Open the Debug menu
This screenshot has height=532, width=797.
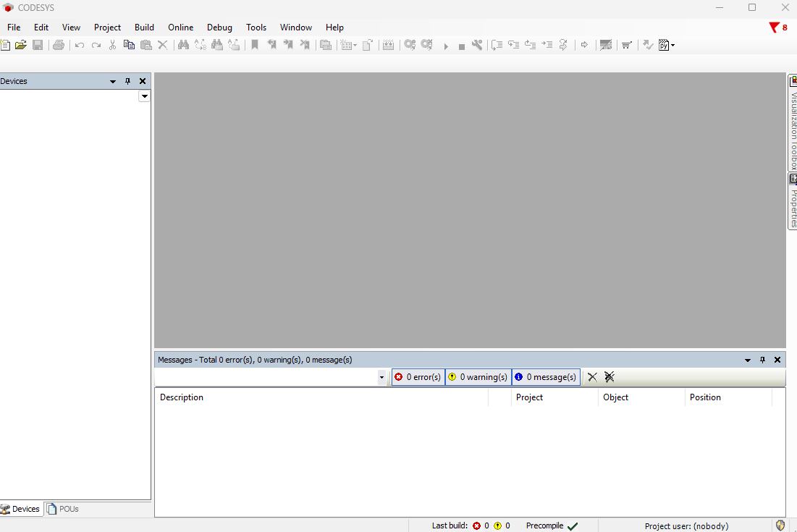coord(219,28)
